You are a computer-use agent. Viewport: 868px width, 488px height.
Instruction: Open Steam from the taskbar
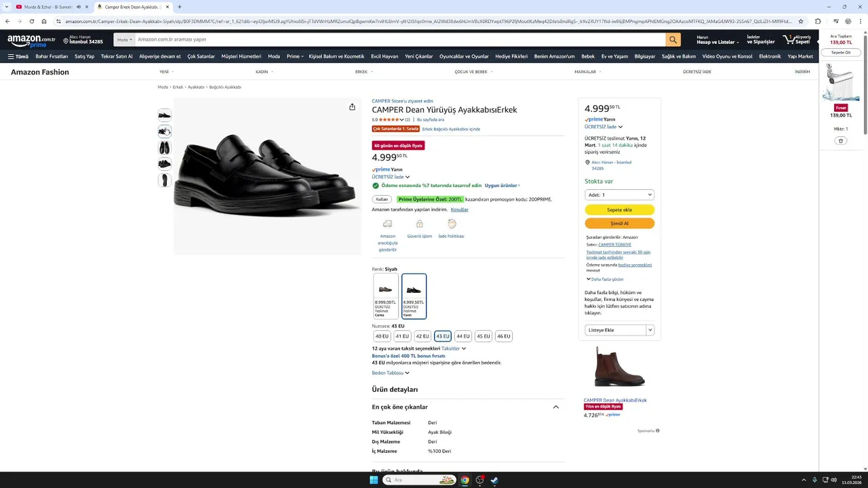click(494, 480)
